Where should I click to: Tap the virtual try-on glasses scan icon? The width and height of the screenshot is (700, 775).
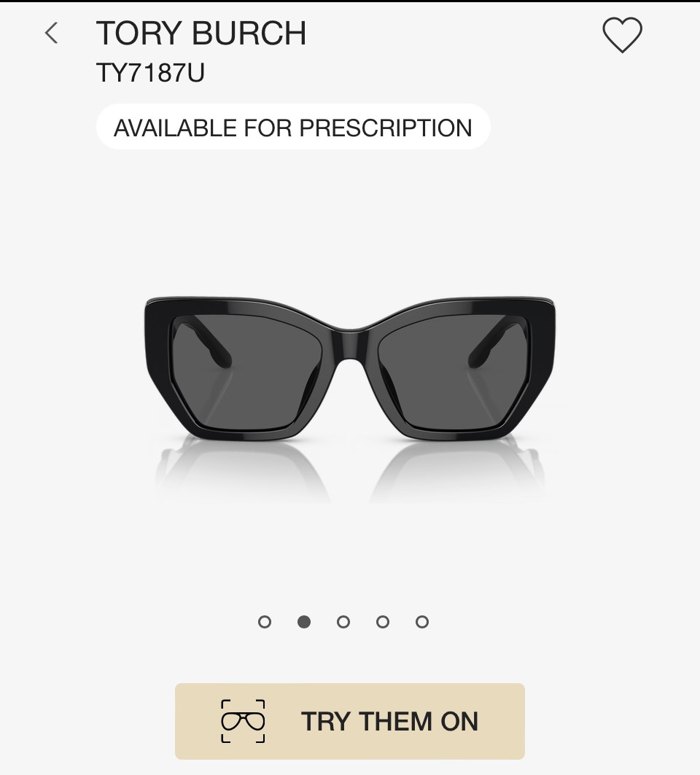(243, 721)
